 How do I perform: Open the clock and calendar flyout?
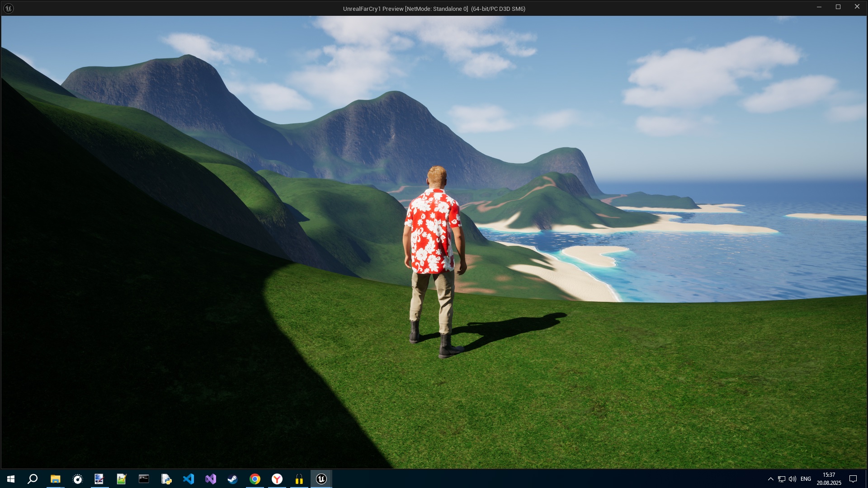(829, 479)
